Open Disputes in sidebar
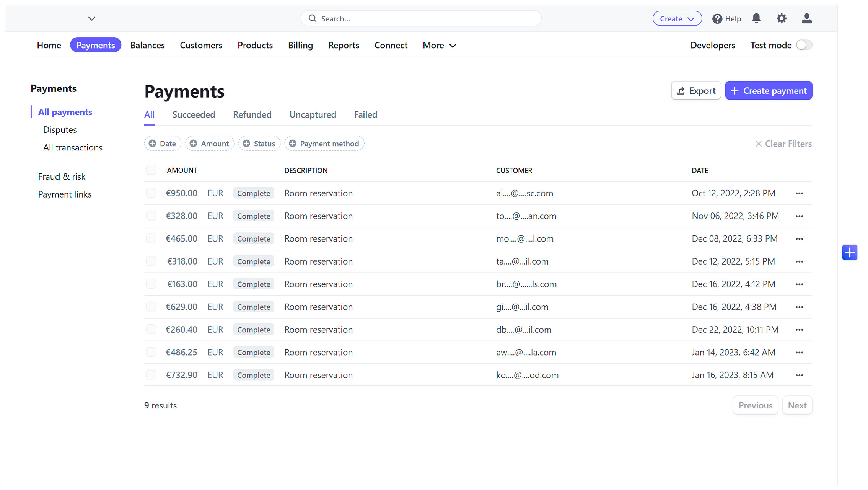 [x=60, y=130]
